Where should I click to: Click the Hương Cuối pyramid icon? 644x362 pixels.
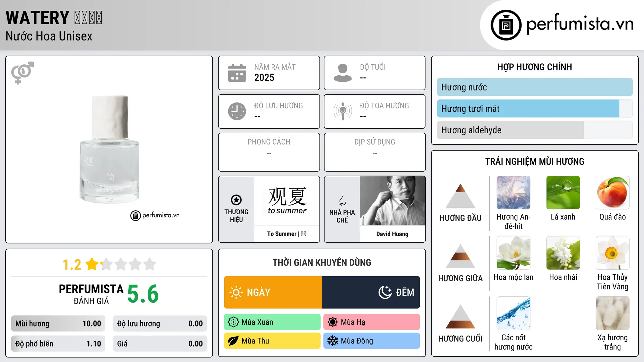tap(460, 316)
